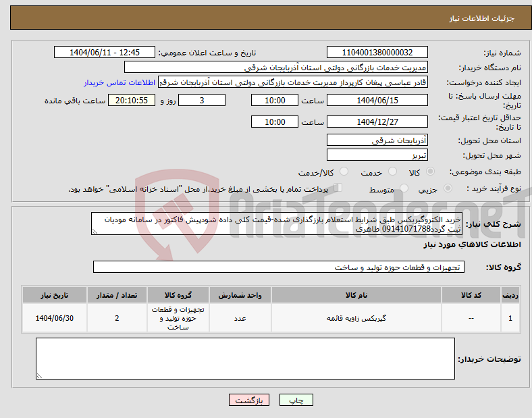Screen dimensions: 532x418
Task: Click the جزئیات اطلاعات نیاز header title
Action: [x=482, y=18]
